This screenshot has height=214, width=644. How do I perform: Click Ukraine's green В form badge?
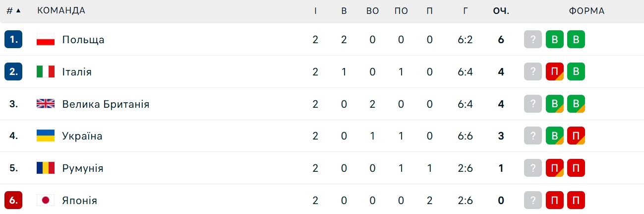tap(555, 136)
